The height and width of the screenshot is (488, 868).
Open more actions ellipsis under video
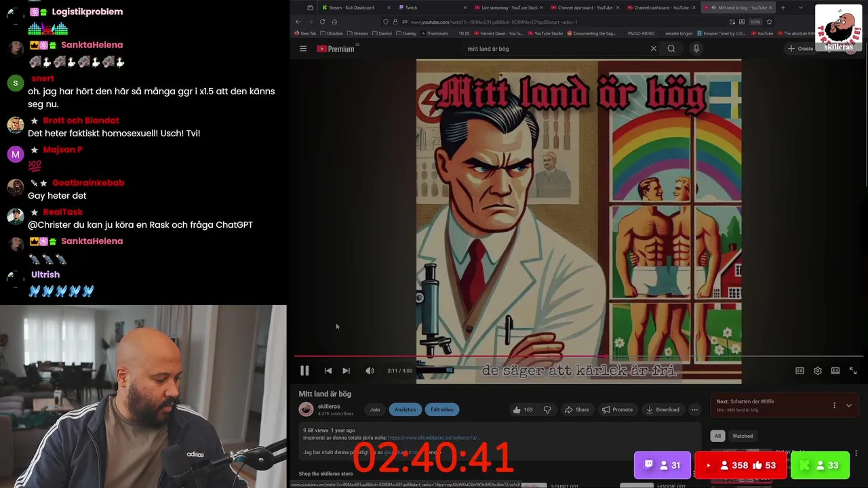click(x=694, y=409)
